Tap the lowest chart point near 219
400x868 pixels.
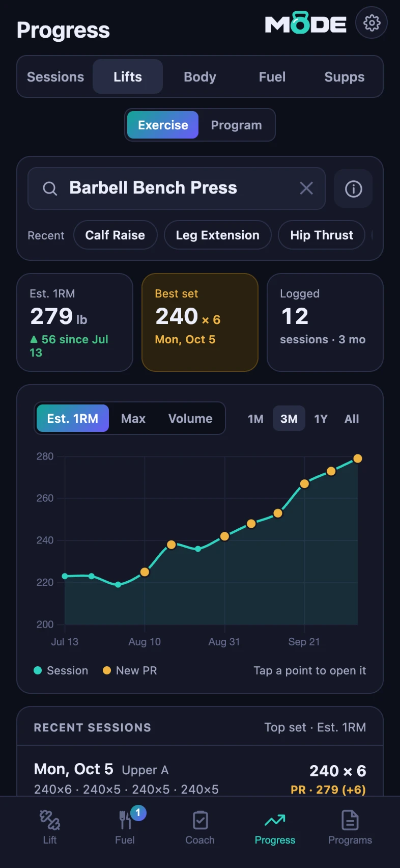pyautogui.click(x=118, y=585)
